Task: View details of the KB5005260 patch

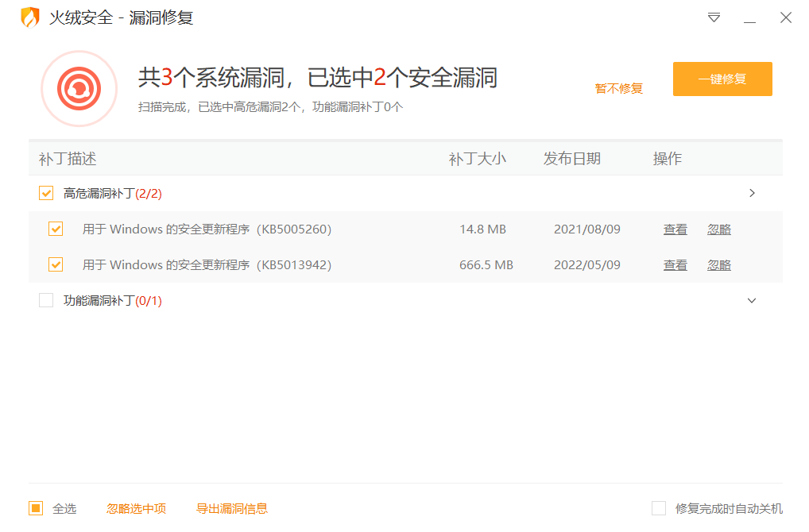Action: [x=675, y=229]
